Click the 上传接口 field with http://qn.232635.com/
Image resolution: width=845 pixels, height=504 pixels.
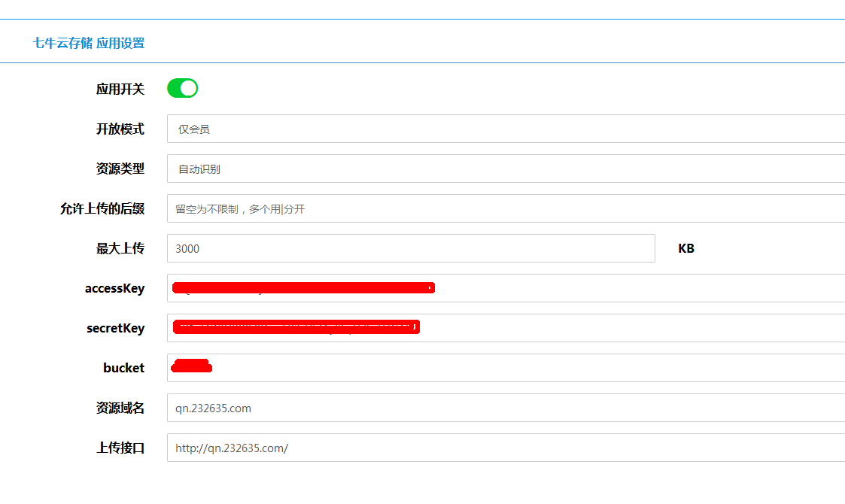(506, 448)
